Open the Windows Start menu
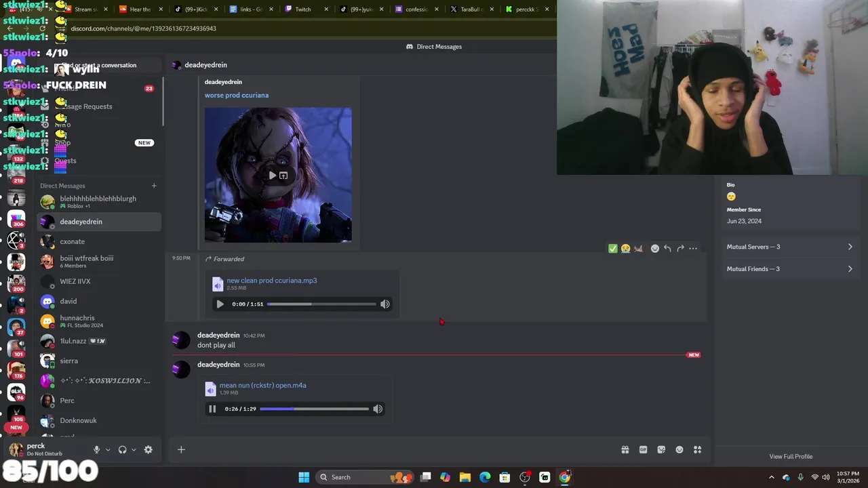The image size is (868, 488). [304, 477]
